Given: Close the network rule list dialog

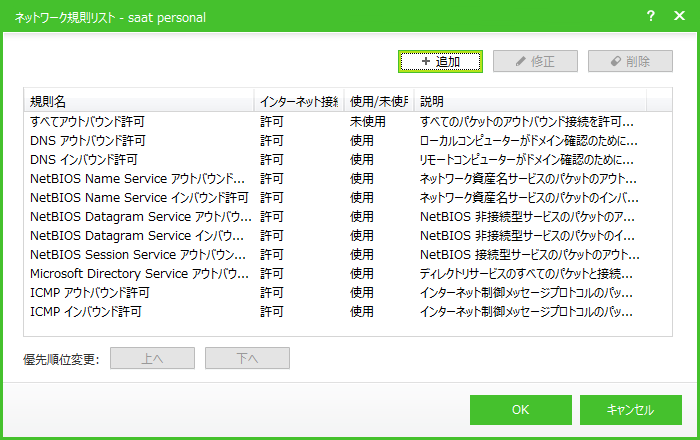Looking at the screenshot, I should coord(679,16).
